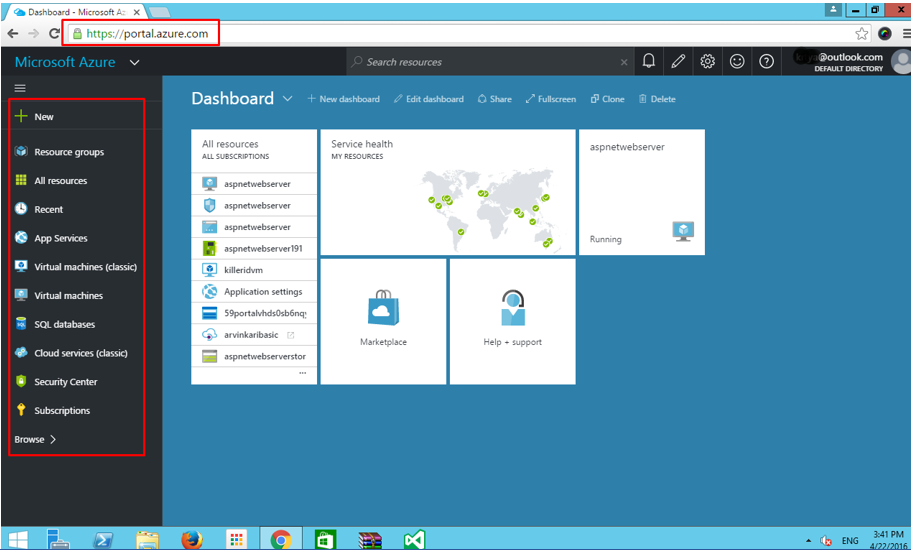911x550 pixels.
Task: Open the All resources tile header
Action: (x=254, y=150)
